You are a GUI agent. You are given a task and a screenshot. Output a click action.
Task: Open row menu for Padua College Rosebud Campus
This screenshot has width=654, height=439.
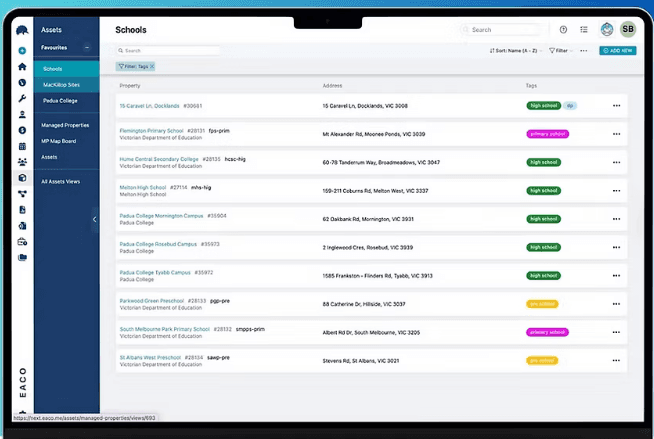616,247
